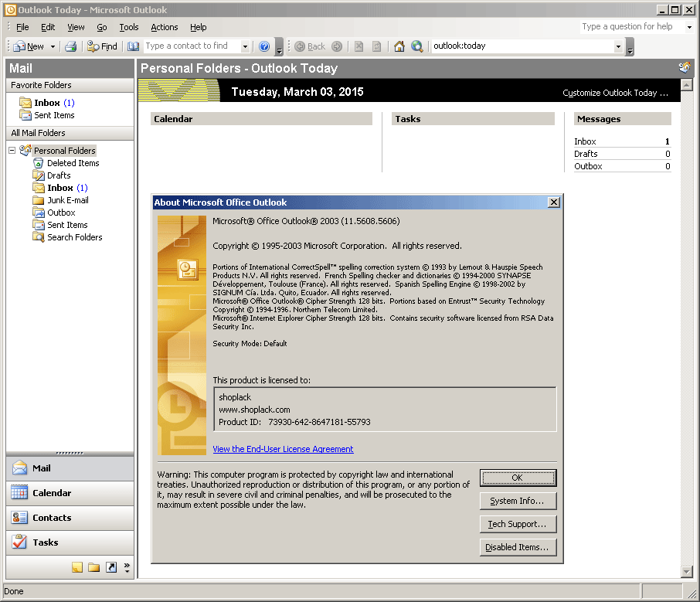The height and width of the screenshot is (602, 700).
Task: Open the Help menu
Action: click(x=199, y=27)
